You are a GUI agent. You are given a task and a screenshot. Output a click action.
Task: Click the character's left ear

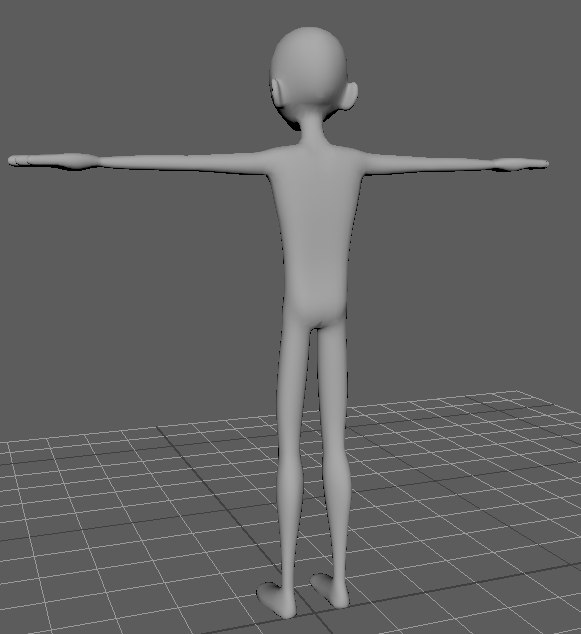278,93
